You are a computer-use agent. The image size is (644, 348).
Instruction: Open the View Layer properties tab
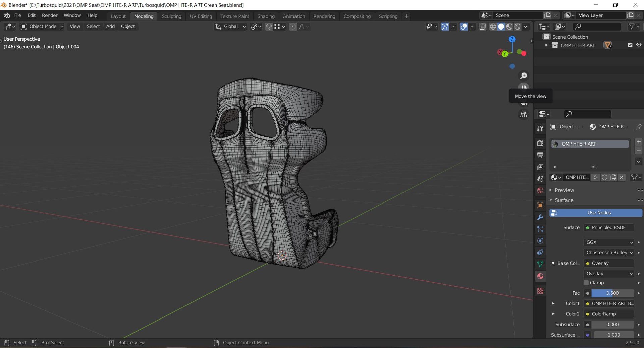click(540, 167)
